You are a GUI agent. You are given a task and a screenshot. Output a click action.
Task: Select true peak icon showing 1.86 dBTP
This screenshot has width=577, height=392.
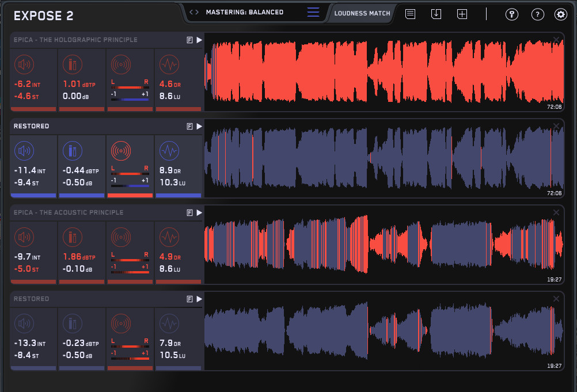point(73,237)
